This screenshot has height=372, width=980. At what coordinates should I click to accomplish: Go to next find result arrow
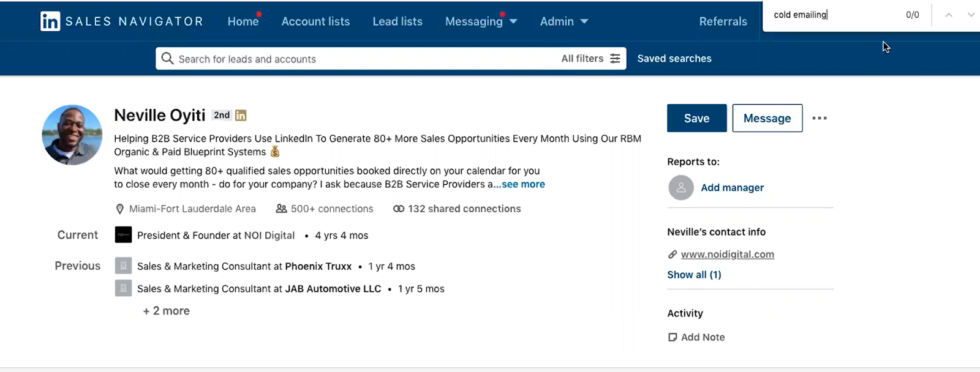click(x=971, y=15)
